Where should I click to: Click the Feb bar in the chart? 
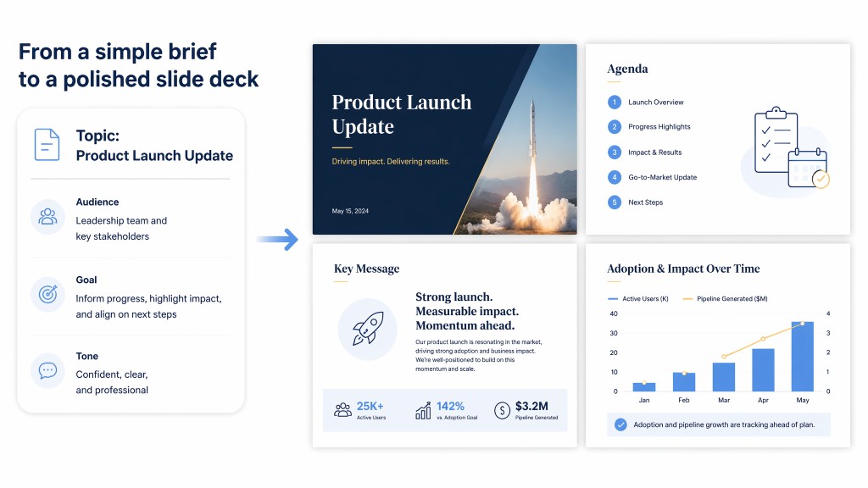point(684,382)
